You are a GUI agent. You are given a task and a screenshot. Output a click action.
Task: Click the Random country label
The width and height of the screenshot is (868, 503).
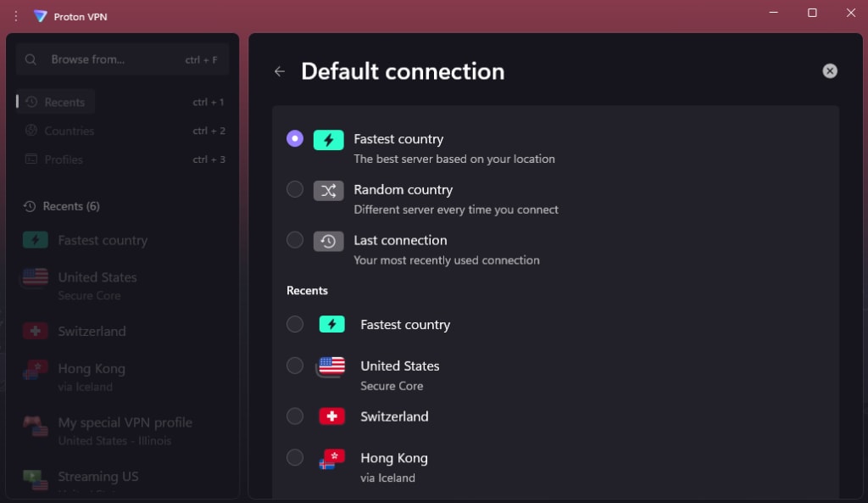click(403, 189)
